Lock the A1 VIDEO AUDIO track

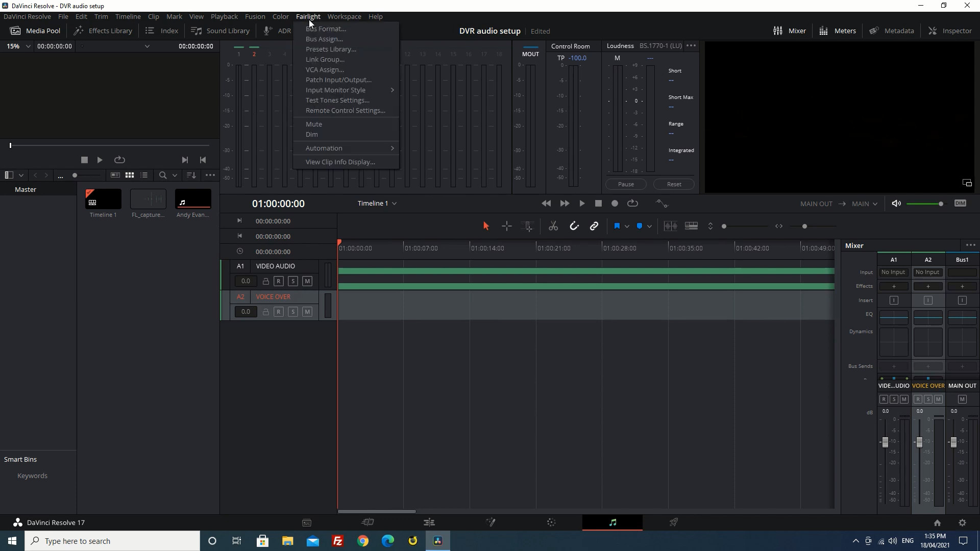(265, 281)
